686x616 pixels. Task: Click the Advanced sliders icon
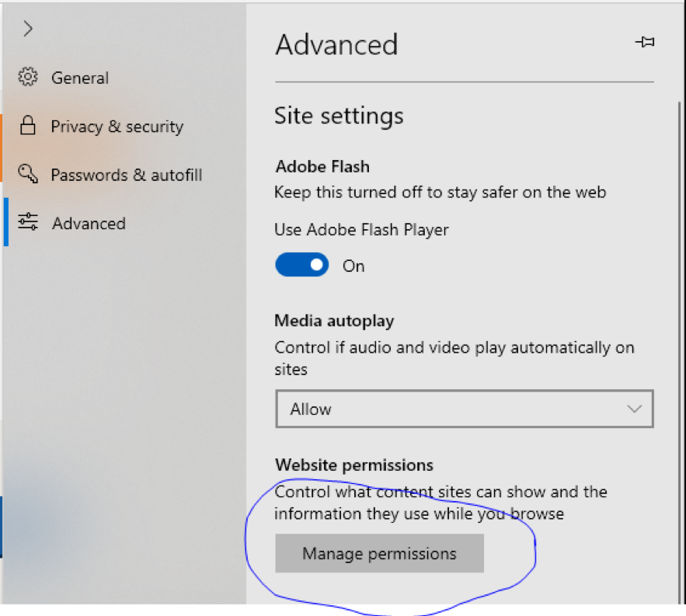[28, 223]
